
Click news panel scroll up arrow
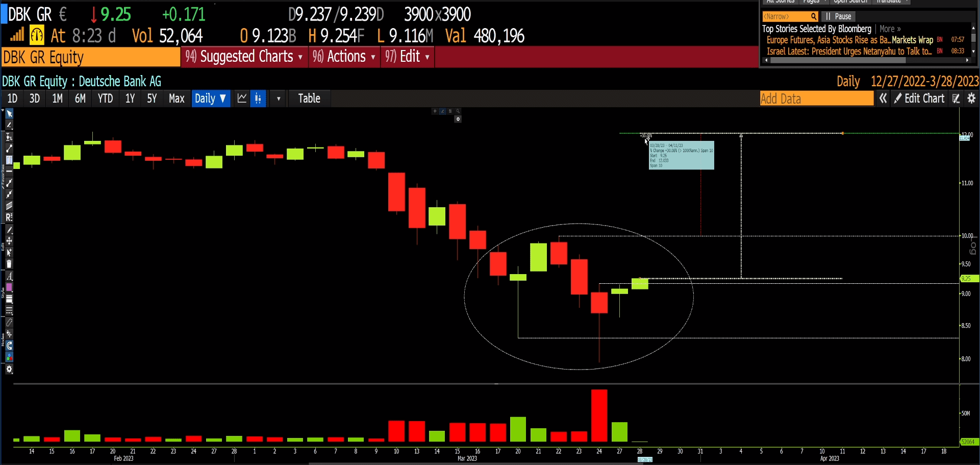[x=973, y=28]
